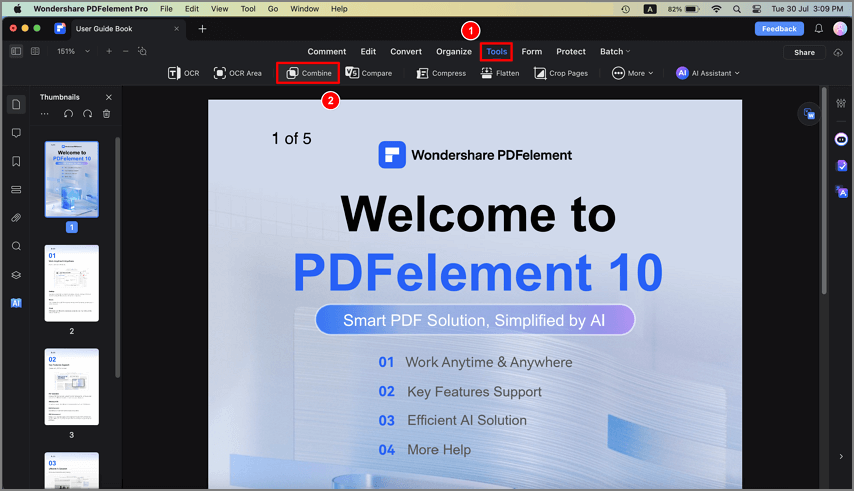Open the File menu in menu bar
Image resolution: width=854 pixels, height=491 pixels.
click(x=166, y=9)
